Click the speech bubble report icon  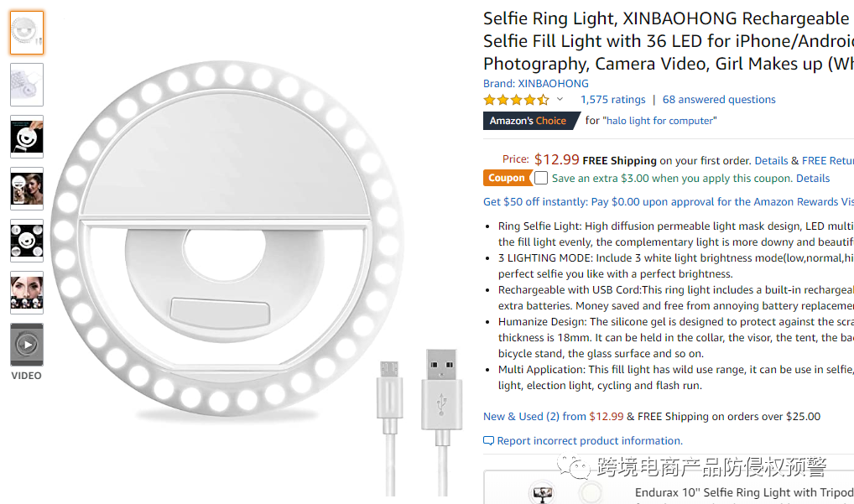488,441
